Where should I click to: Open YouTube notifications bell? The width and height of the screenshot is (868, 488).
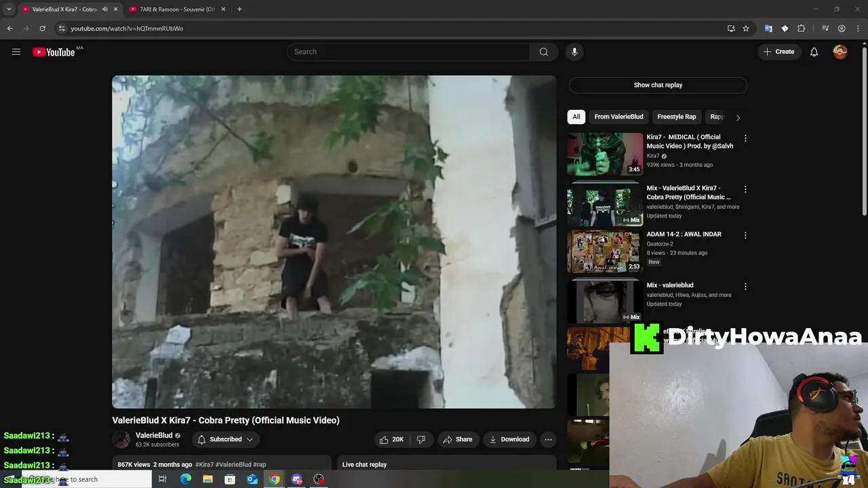[x=814, y=52]
